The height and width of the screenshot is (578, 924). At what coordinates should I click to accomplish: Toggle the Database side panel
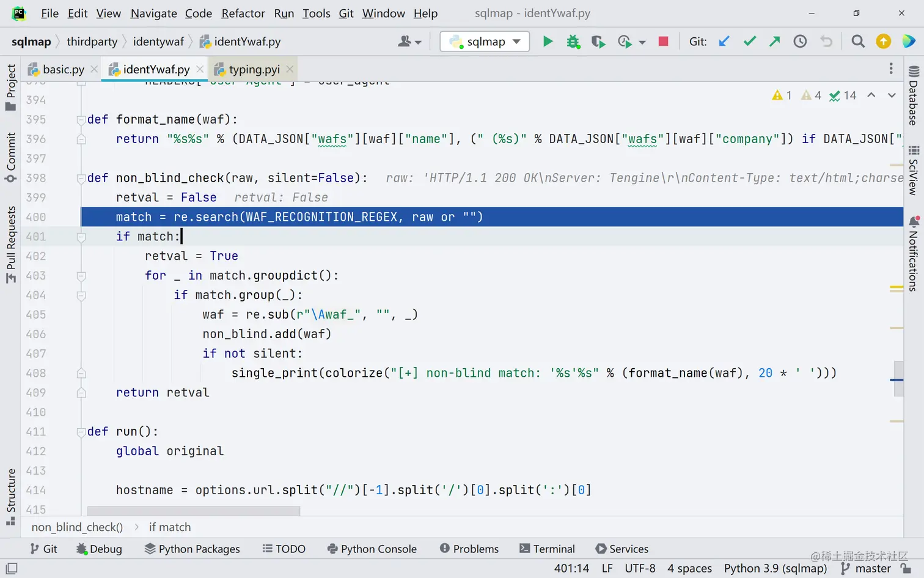coord(914,95)
